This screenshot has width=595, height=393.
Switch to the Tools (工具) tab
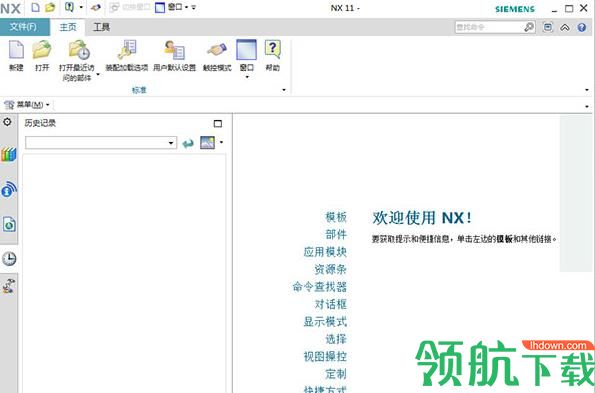tap(102, 27)
